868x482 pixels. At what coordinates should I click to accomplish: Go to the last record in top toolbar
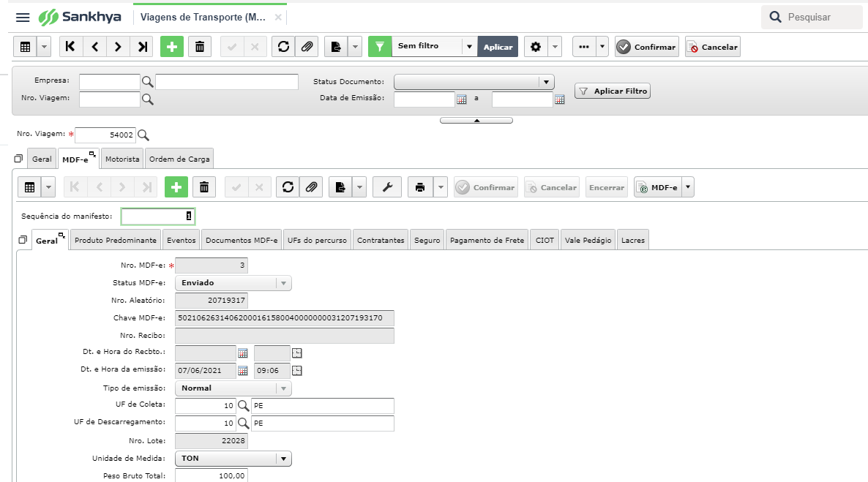click(142, 47)
